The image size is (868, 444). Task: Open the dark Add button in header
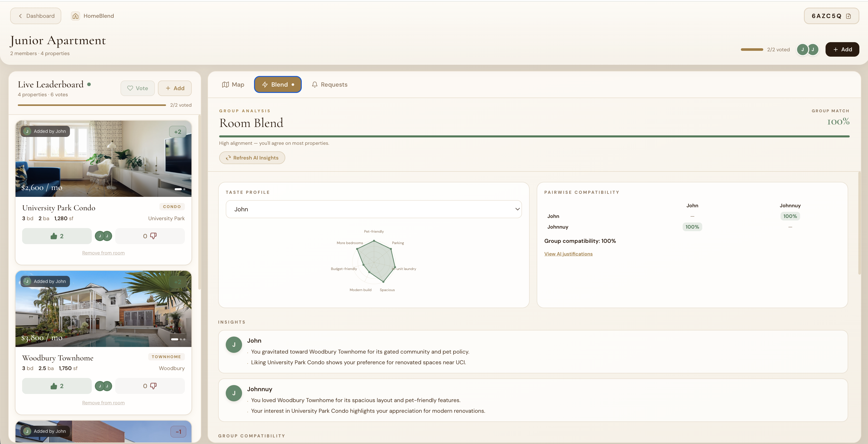(x=842, y=50)
